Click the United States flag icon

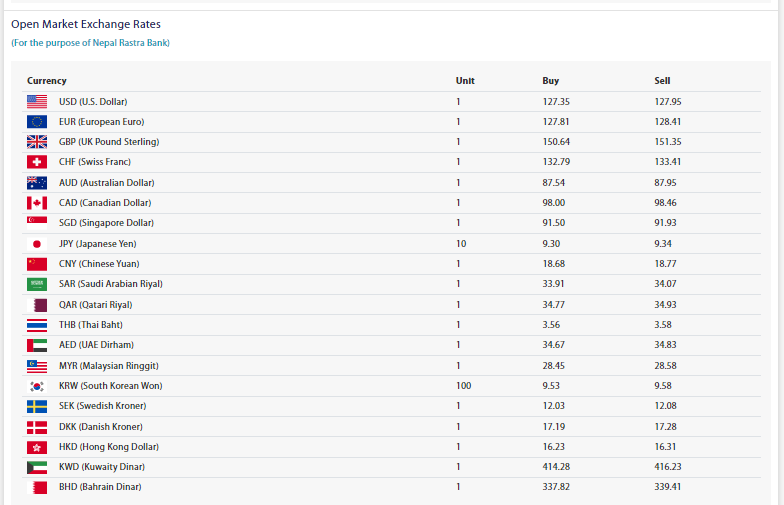[37, 101]
